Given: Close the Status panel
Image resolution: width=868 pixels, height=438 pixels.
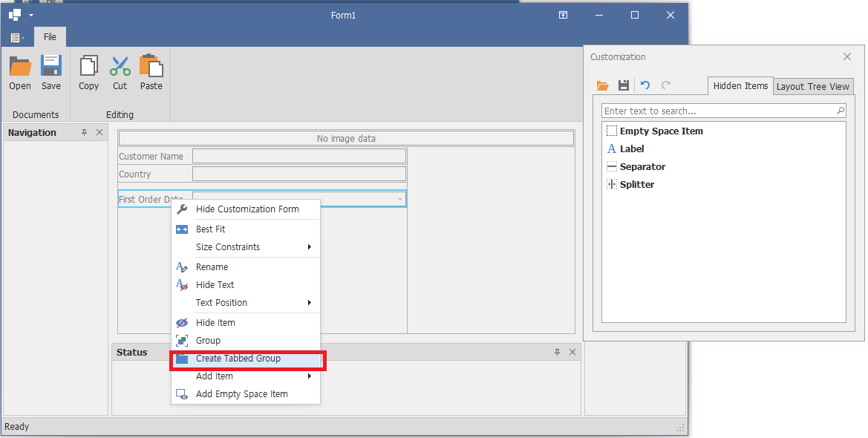Looking at the screenshot, I should point(572,352).
